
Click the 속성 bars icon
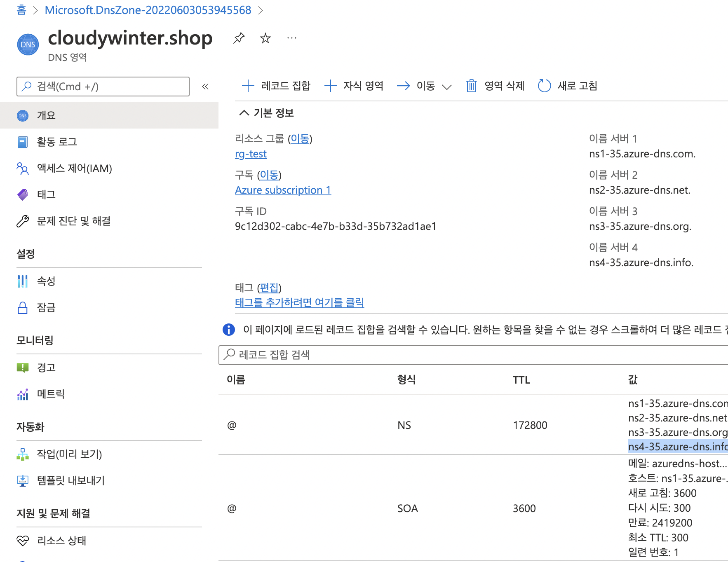[23, 281]
